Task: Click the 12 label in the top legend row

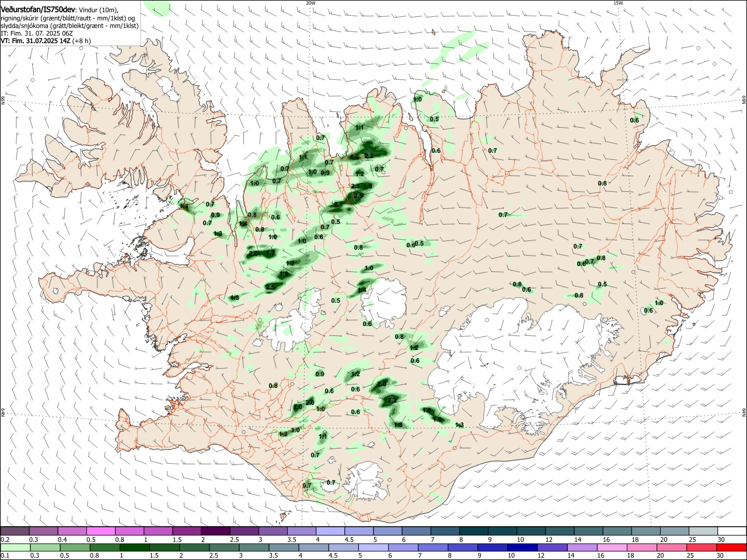Action: (x=550, y=540)
